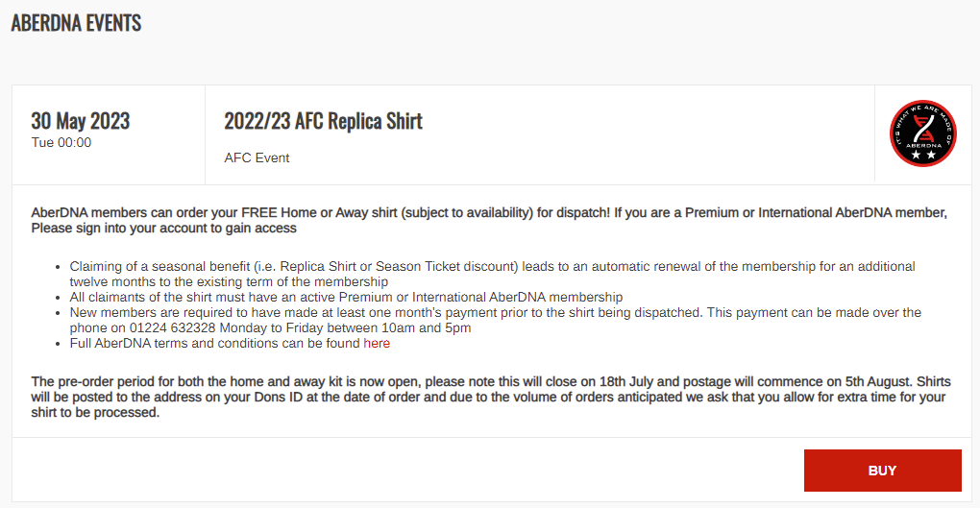Image resolution: width=980 pixels, height=508 pixels.
Task: Click the round AberDNA logo badge
Action: point(923,133)
